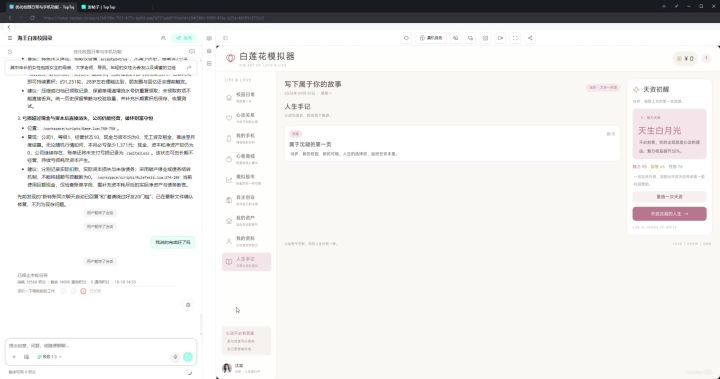The height and width of the screenshot is (379, 720).
Task: Click the 写下属于你的故事 heading
Action: pyautogui.click(x=313, y=84)
